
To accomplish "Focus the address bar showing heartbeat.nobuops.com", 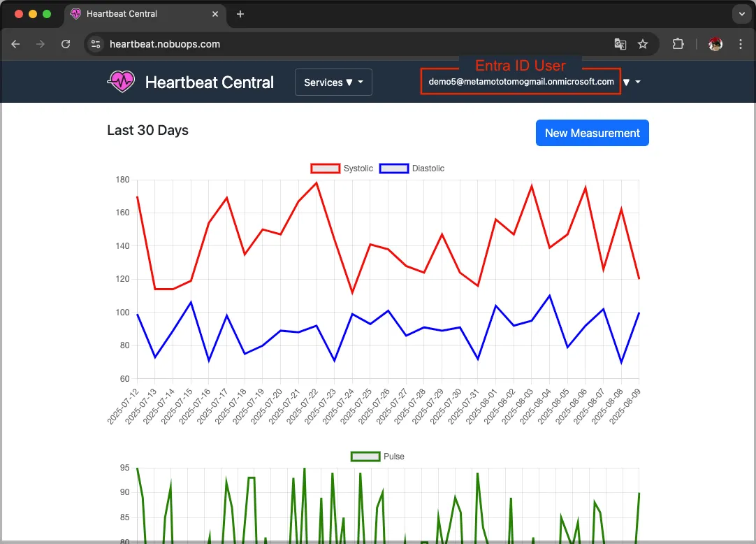I will pos(349,44).
